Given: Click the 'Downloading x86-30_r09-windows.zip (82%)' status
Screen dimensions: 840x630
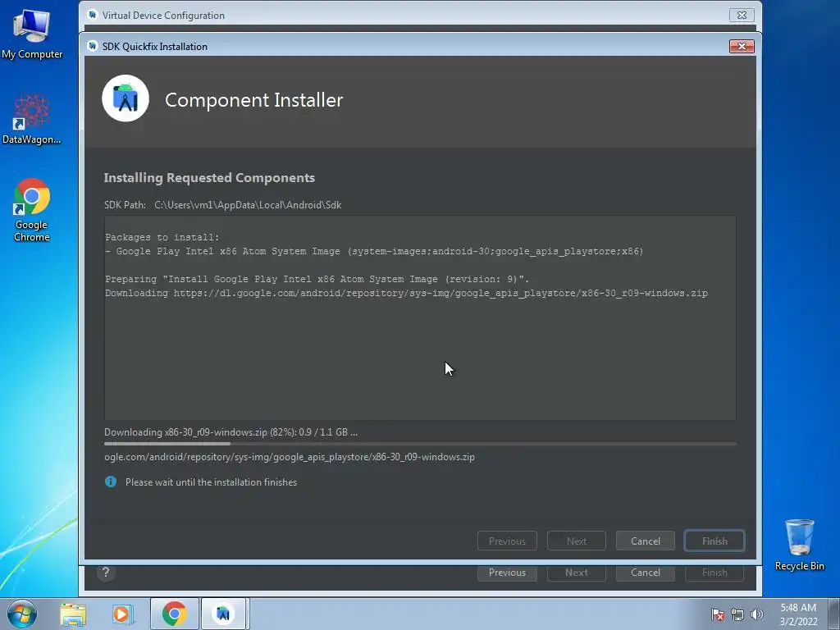Looking at the screenshot, I should (231, 431).
